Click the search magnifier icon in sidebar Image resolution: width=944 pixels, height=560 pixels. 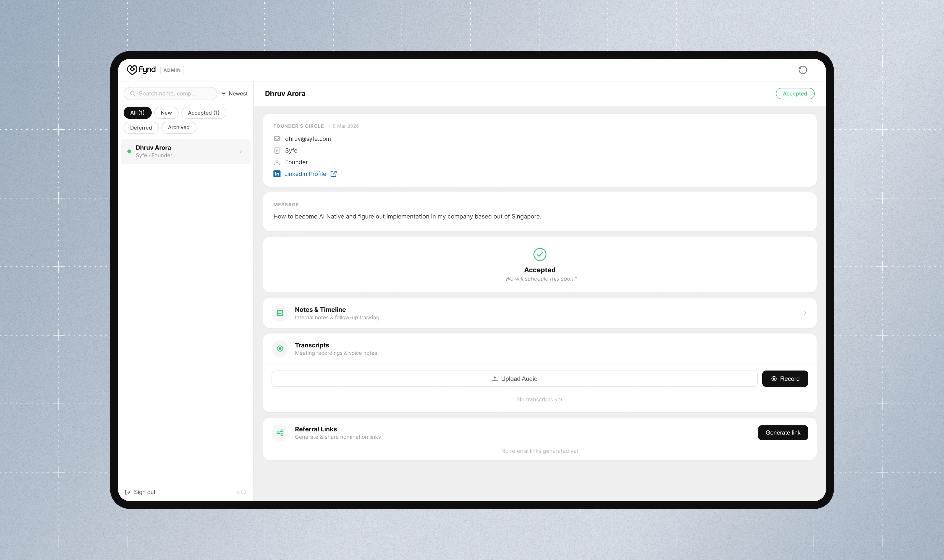133,93
